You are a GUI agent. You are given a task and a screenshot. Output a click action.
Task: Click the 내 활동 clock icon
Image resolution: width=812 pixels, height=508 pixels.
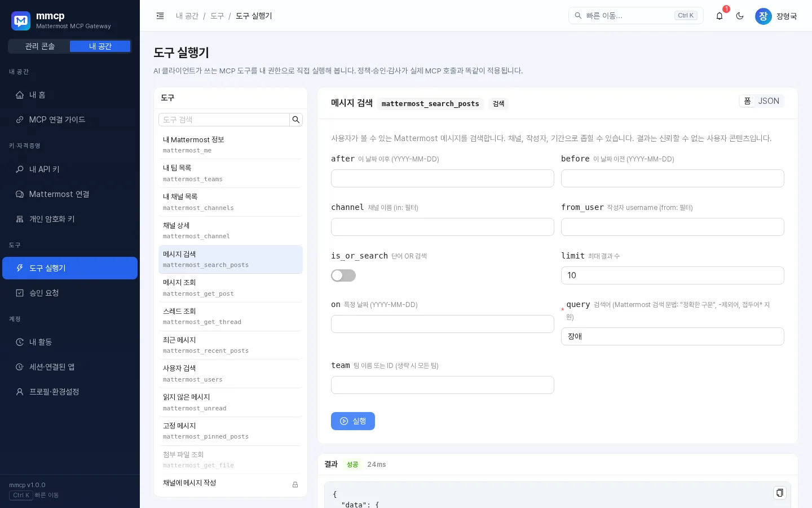point(20,342)
